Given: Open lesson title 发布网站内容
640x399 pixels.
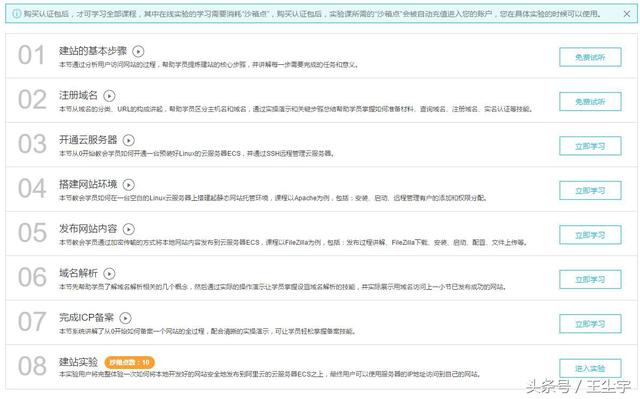Looking at the screenshot, I should click(88, 229).
